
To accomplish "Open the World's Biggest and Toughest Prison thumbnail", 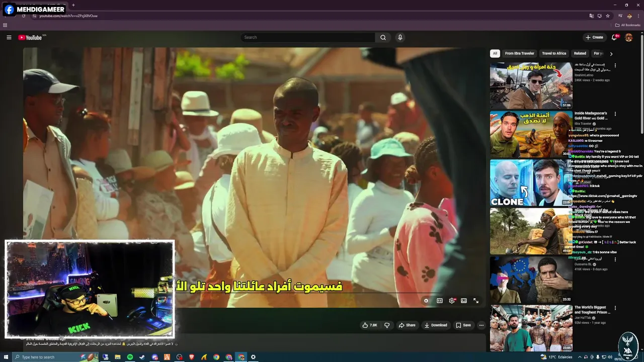I will pos(531,328).
